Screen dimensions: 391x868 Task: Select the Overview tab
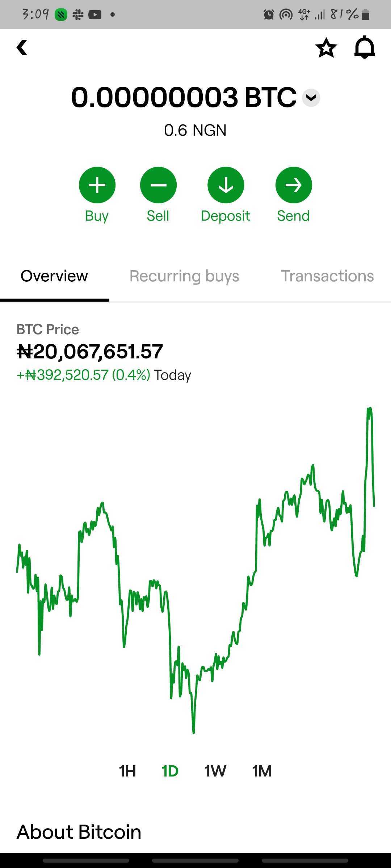point(54,276)
